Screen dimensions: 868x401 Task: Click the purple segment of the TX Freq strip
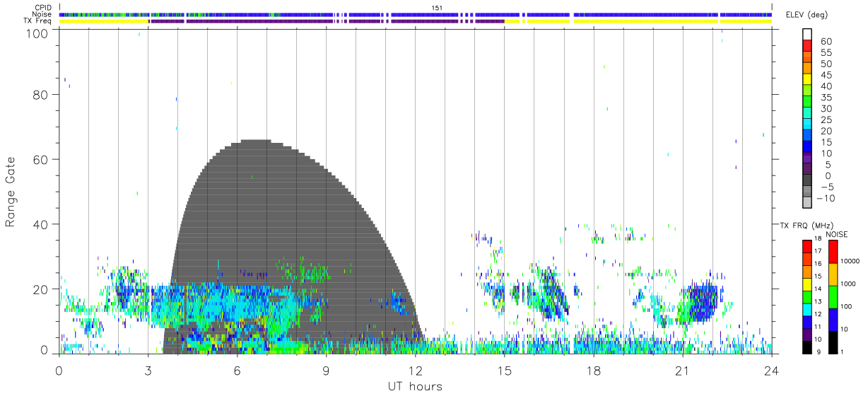tap(327, 21)
